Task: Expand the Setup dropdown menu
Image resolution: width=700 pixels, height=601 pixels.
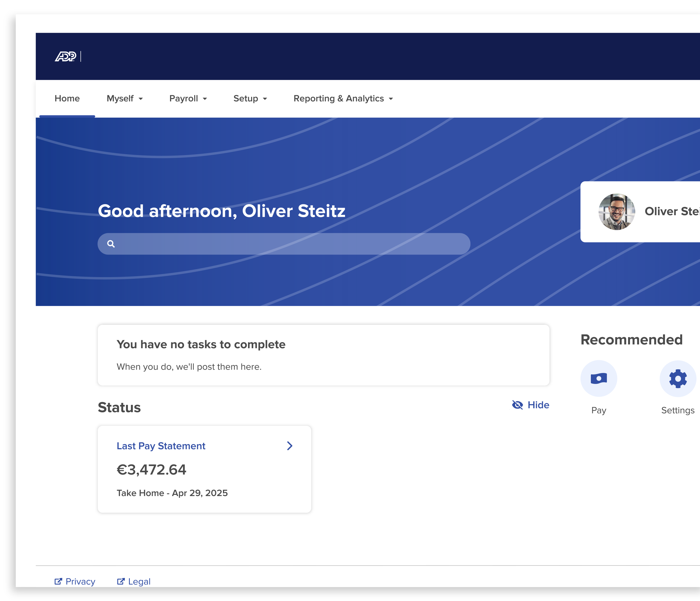Action: 250,99
